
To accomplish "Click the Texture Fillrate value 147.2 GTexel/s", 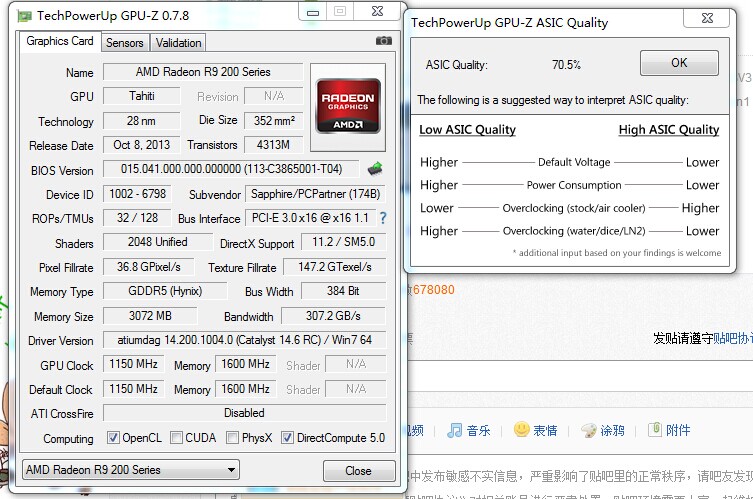I will pyautogui.click(x=335, y=267).
